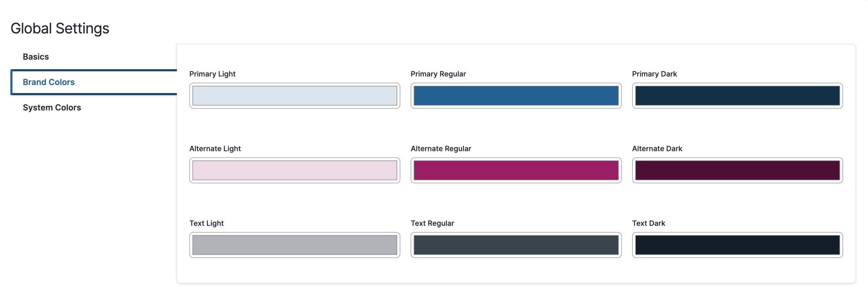Click the Text Light gray swatch
Viewport: 868px width, 294px height.
click(x=295, y=245)
